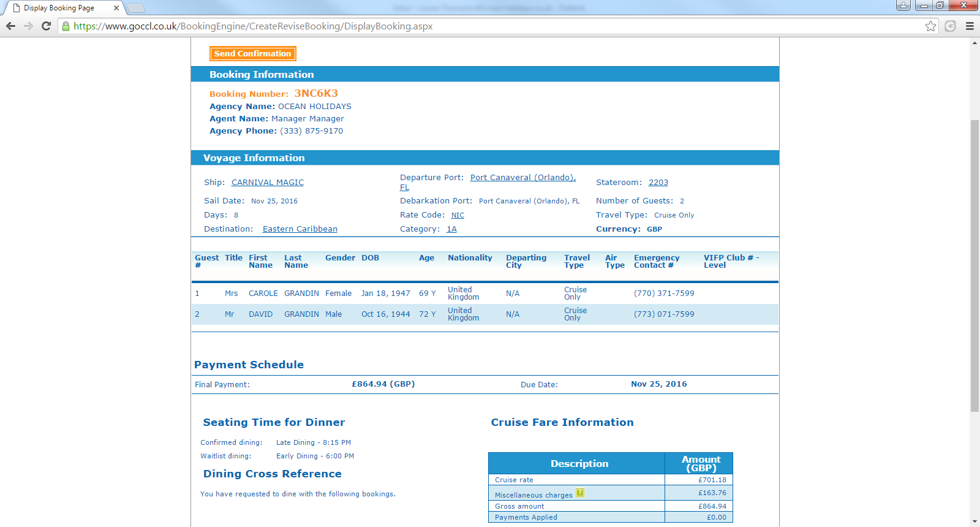980x527 pixels.
Task: Click emergency contact (773) 071-7599
Action: 664,314
